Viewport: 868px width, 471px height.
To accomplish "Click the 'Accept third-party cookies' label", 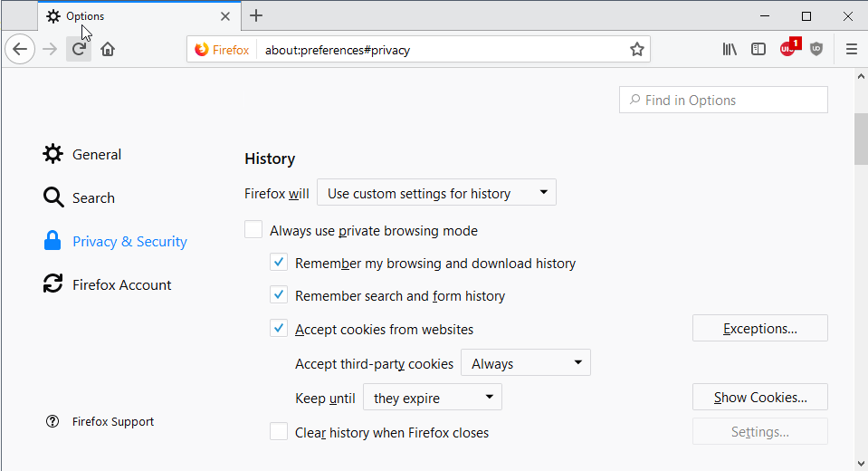I will (x=374, y=364).
